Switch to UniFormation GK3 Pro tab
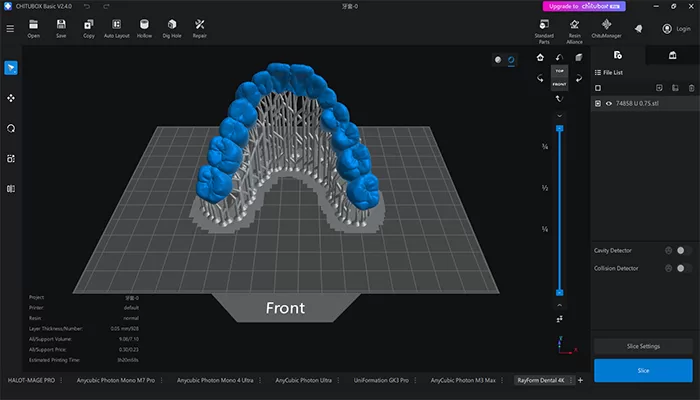The height and width of the screenshot is (400, 700). (381, 380)
